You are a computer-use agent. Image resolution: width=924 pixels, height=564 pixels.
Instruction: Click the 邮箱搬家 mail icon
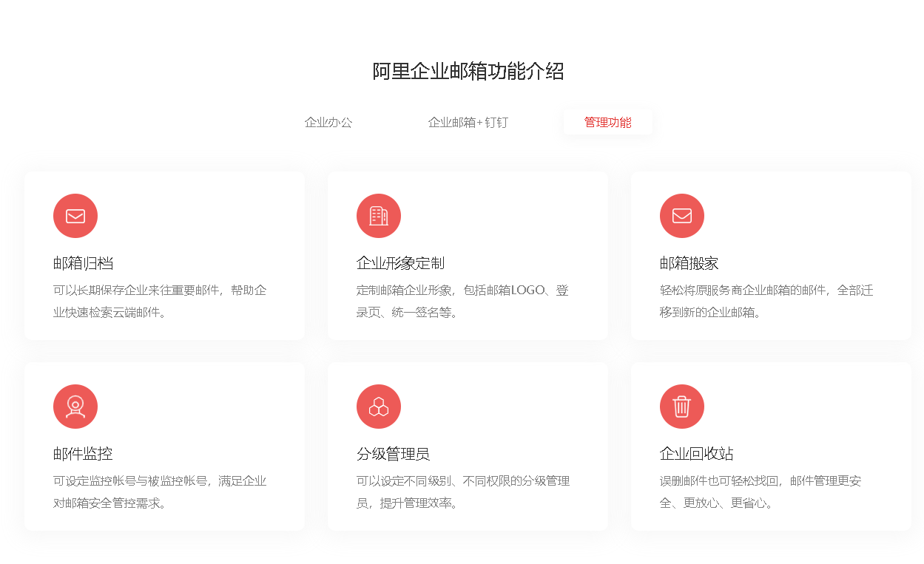pyautogui.click(x=681, y=216)
